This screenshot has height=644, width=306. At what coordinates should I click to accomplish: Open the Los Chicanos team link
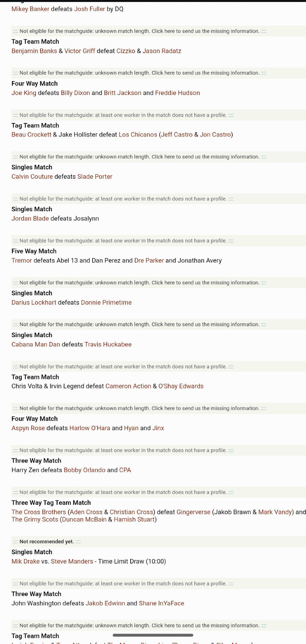click(138, 135)
